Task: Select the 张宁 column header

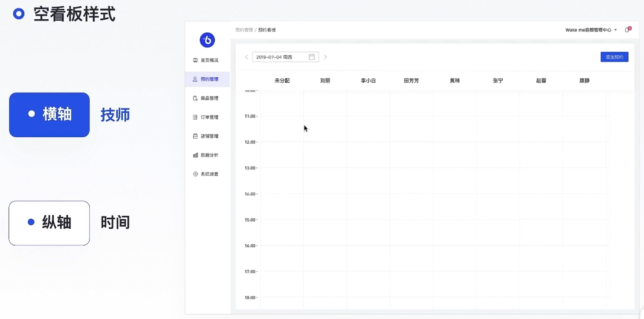Action: tap(498, 80)
